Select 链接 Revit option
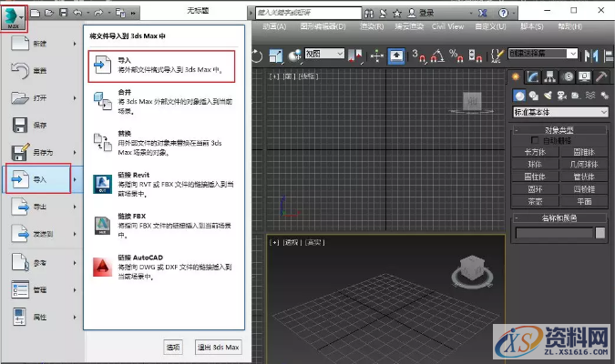Viewport: 615px width, 364px height. tap(162, 184)
